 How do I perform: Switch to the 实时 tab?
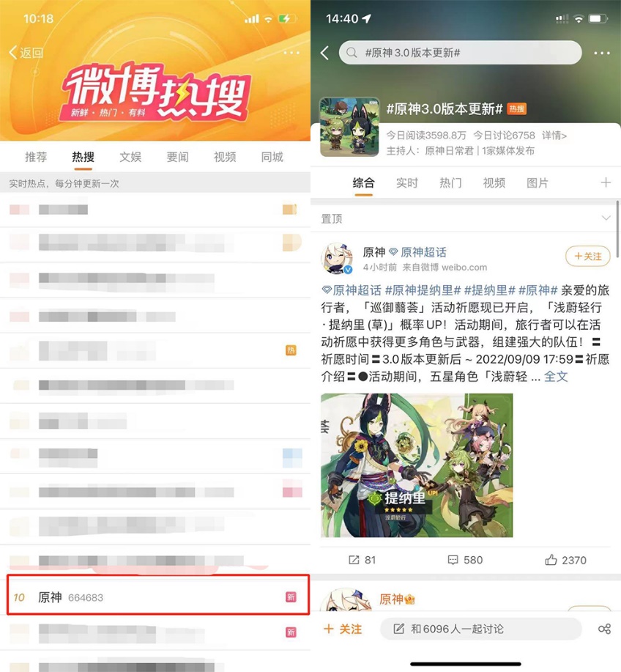(x=407, y=183)
